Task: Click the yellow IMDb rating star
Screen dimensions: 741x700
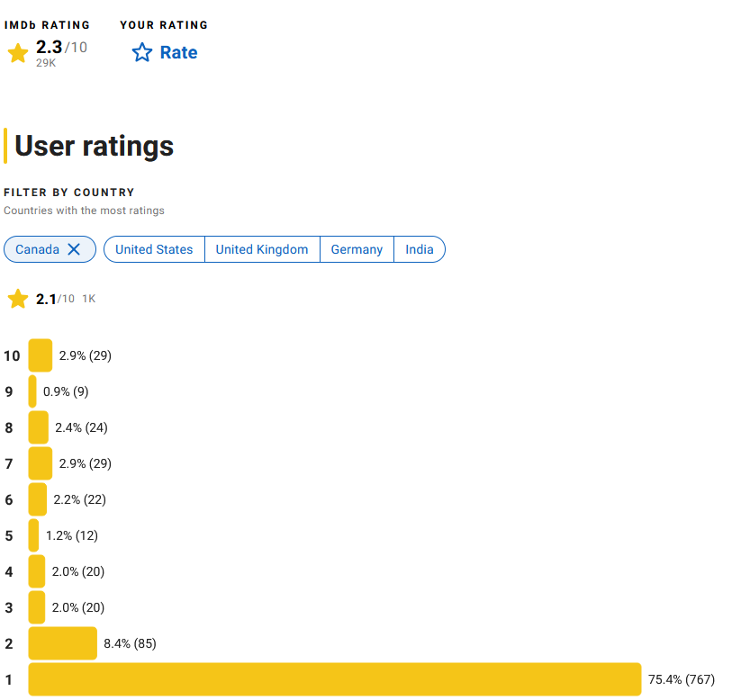Action: (x=18, y=53)
